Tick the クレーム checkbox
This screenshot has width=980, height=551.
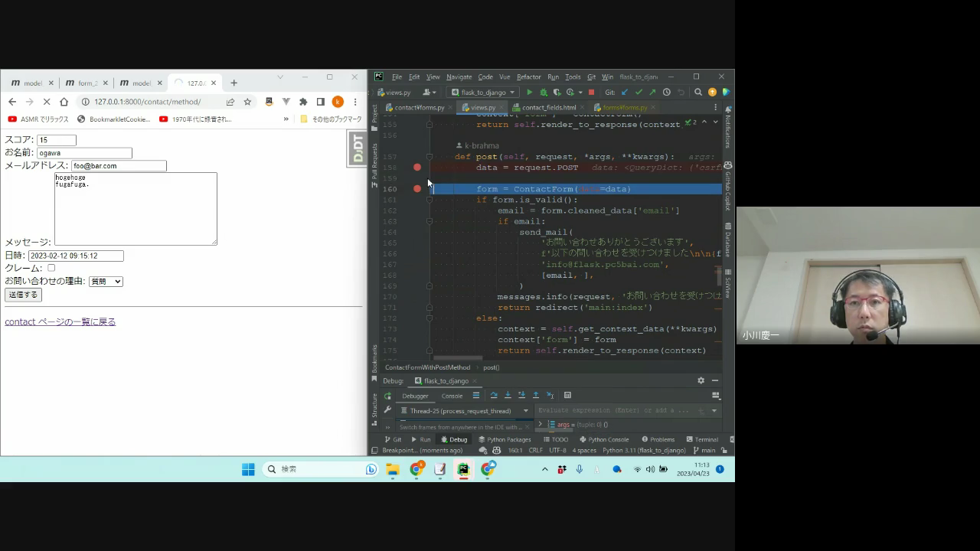tap(51, 268)
